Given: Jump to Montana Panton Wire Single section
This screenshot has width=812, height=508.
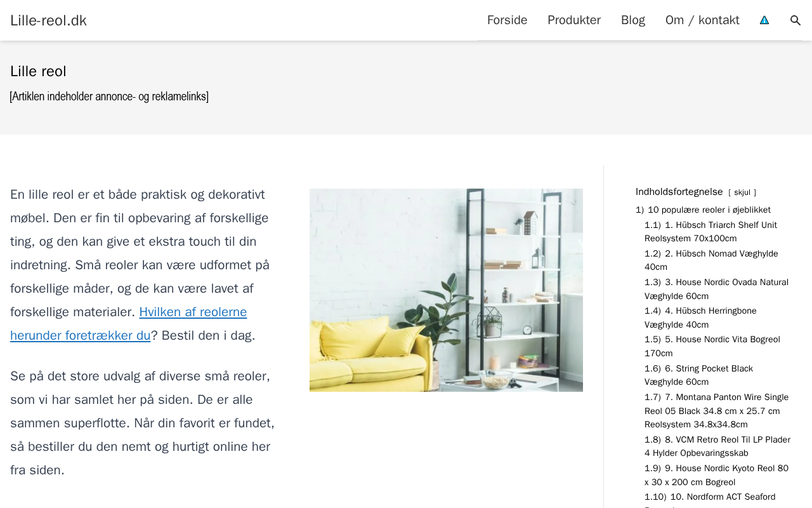Looking at the screenshot, I should [716, 411].
